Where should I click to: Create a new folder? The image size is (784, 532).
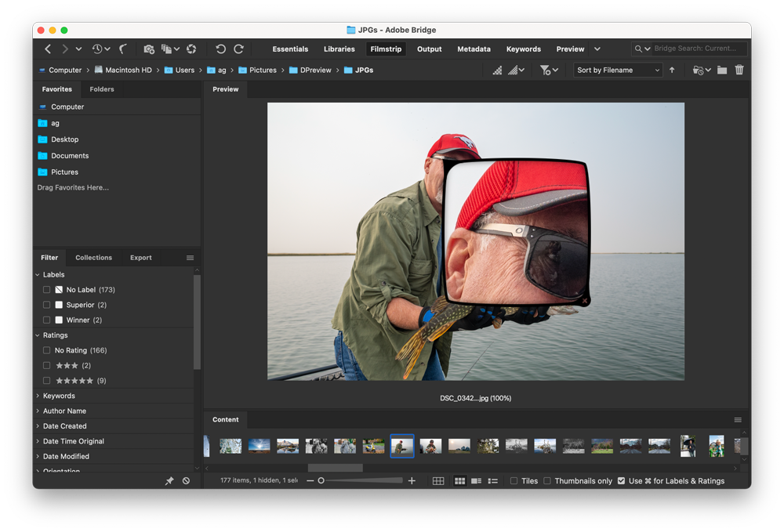[x=722, y=71]
